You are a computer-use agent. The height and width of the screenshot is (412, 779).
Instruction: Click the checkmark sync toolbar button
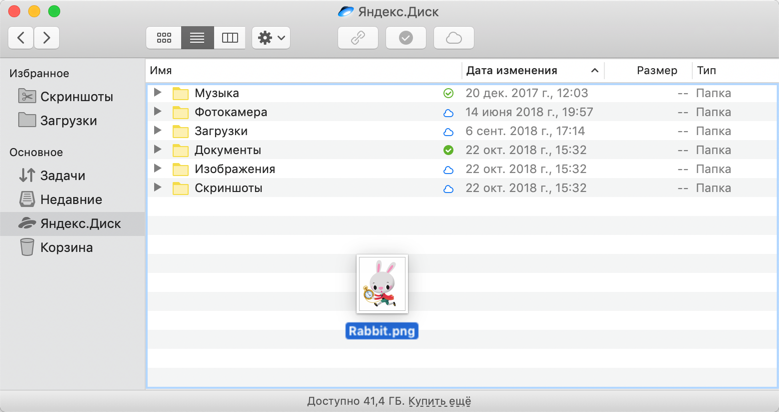pyautogui.click(x=405, y=38)
